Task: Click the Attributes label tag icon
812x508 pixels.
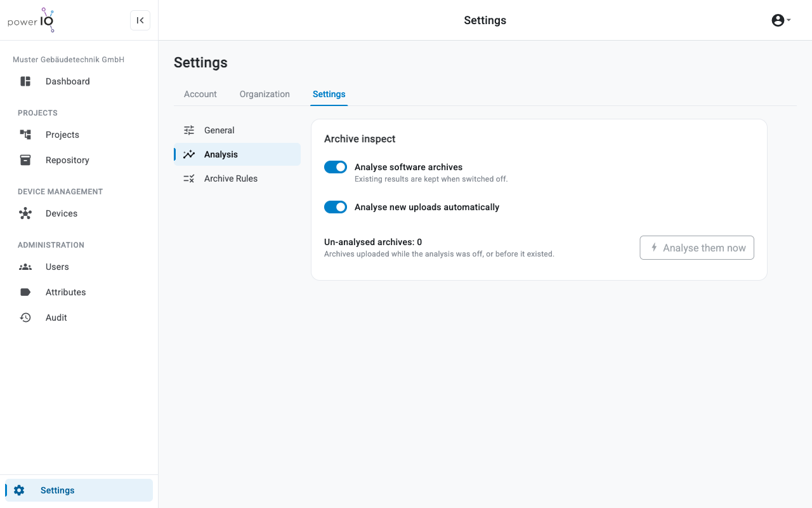Action: click(25, 292)
